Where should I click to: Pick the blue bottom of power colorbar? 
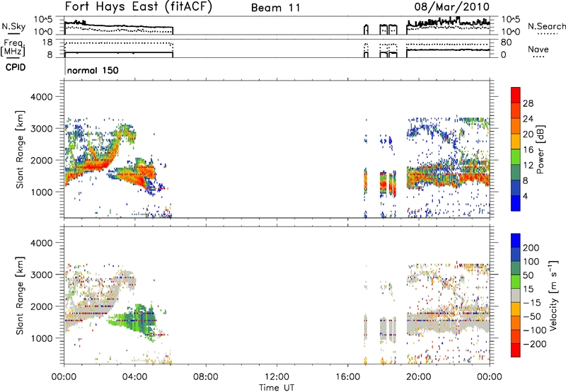(x=516, y=203)
